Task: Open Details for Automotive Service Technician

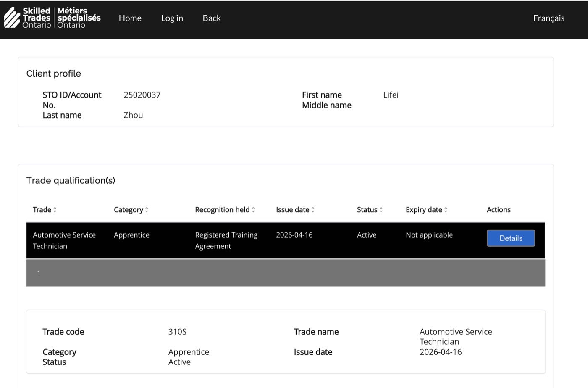Action: (511, 238)
